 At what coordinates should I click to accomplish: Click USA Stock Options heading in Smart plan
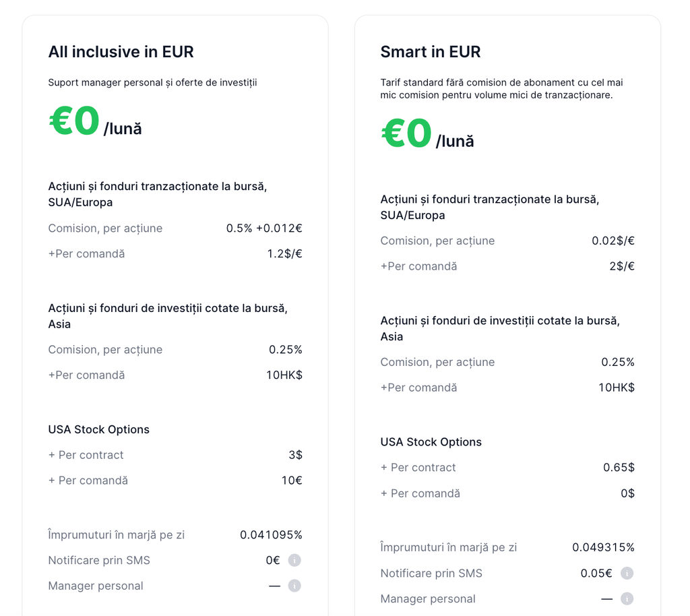point(431,442)
